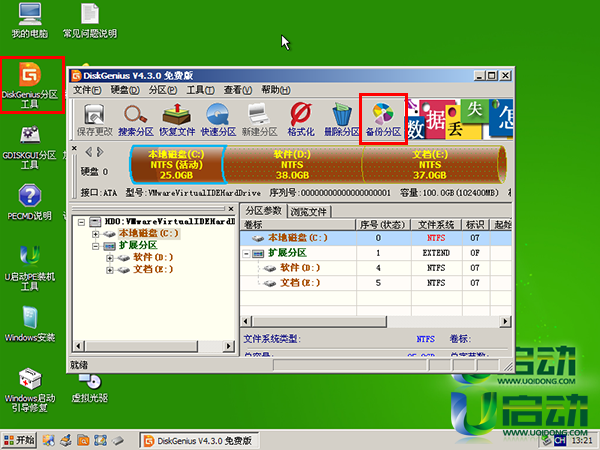Click left tree scrollbar left arrow
The width and height of the screenshot is (600, 450).
click(x=78, y=346)
